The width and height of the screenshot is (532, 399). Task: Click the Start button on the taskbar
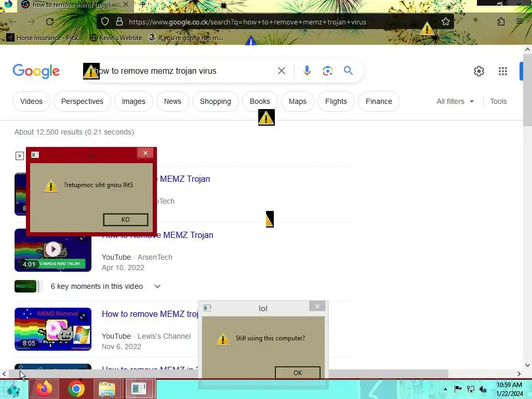click(x=13, y=390)
